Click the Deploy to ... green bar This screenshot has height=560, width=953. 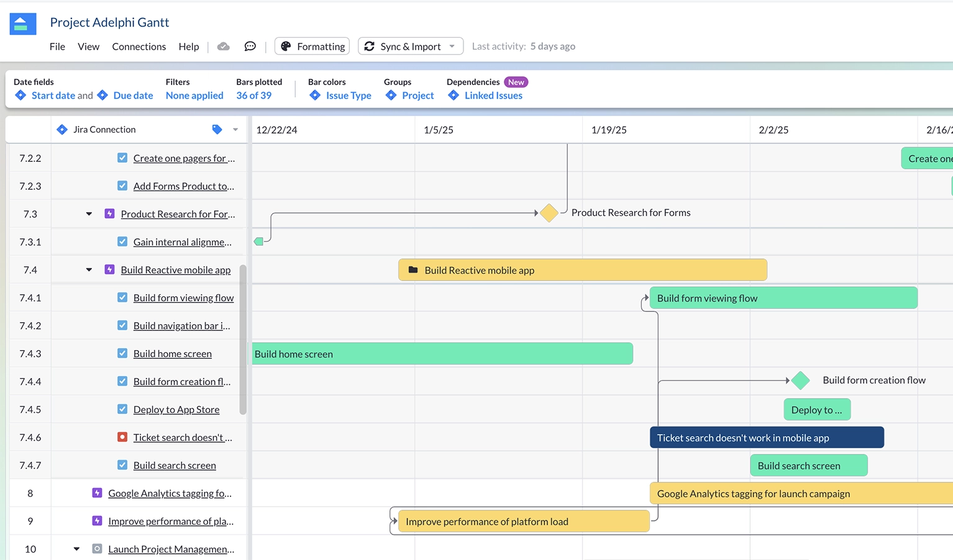point(817,410)
